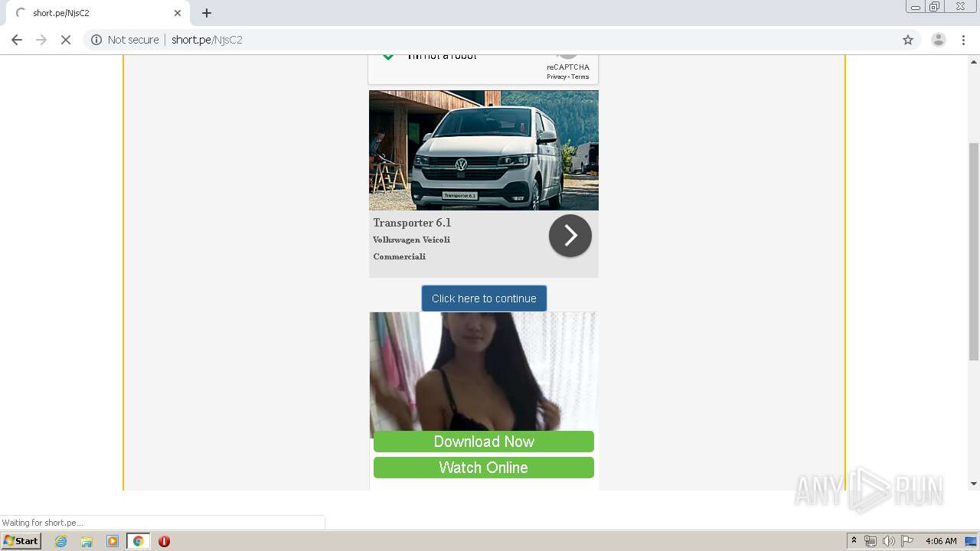Click the Chrome taskbar icon

click(x=138, y=541)
